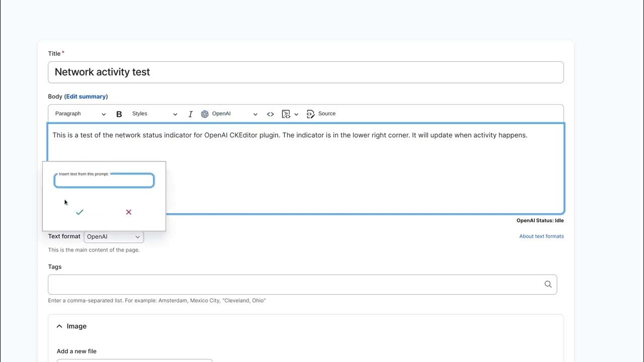
Task: Cancel prompt with red X
Action: (129, 212)
